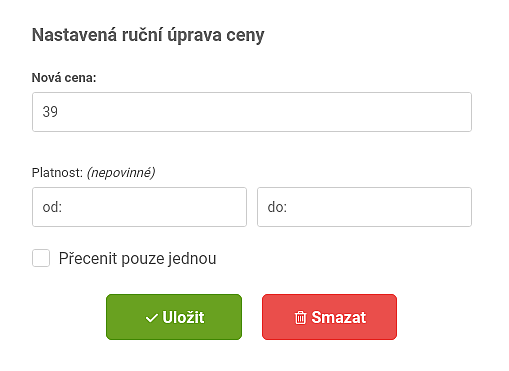
Task: Enable one-time repricing with the empty checkbox
Action: (41, 258)
